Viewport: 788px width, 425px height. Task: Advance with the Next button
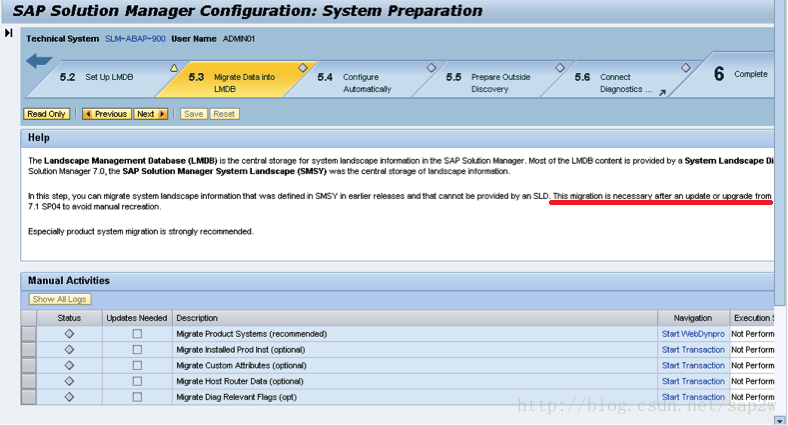(x=151, y=114)
